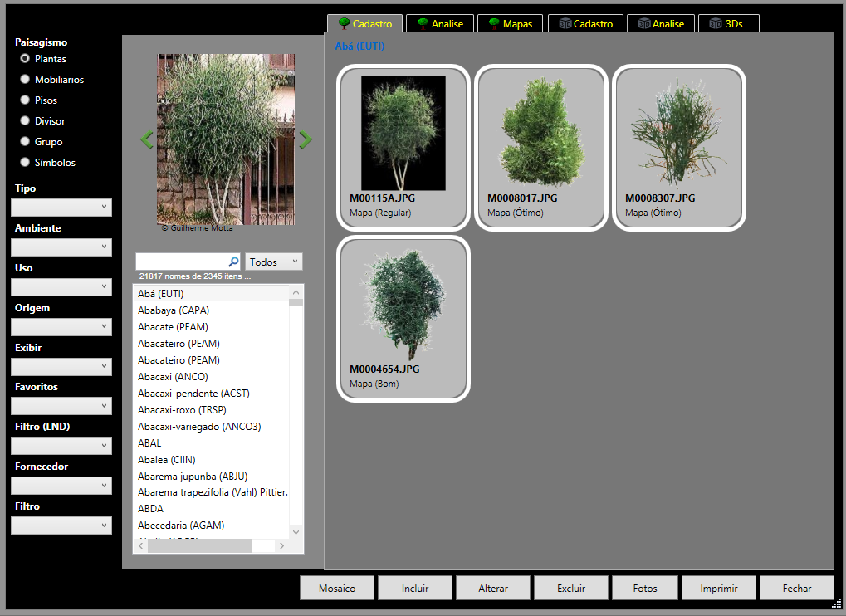Image resolution: width=846 pixels, height=616 pixels.
Task: Choose the M0008307.JPG plant image
Action: tap(679, 148)
